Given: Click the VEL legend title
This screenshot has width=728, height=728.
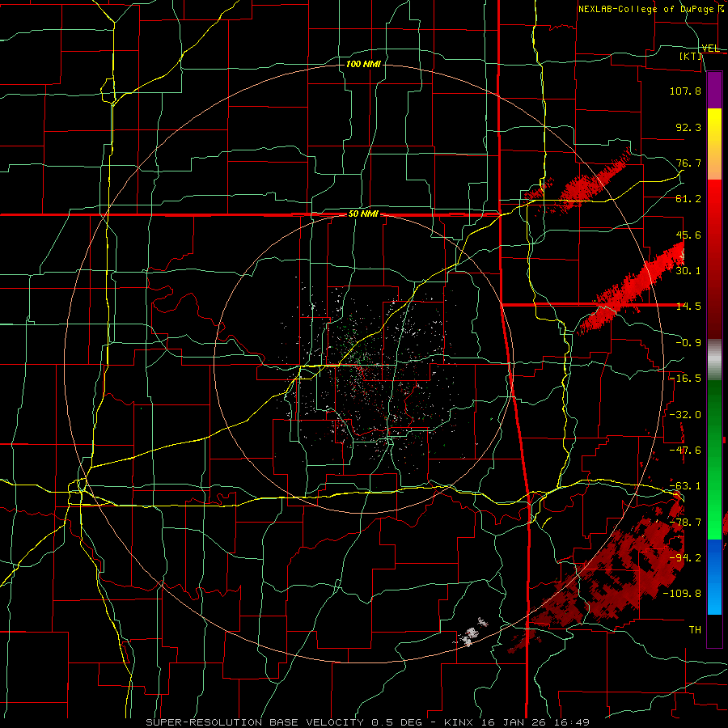Looking at the screenshot, I should (710, 49).
